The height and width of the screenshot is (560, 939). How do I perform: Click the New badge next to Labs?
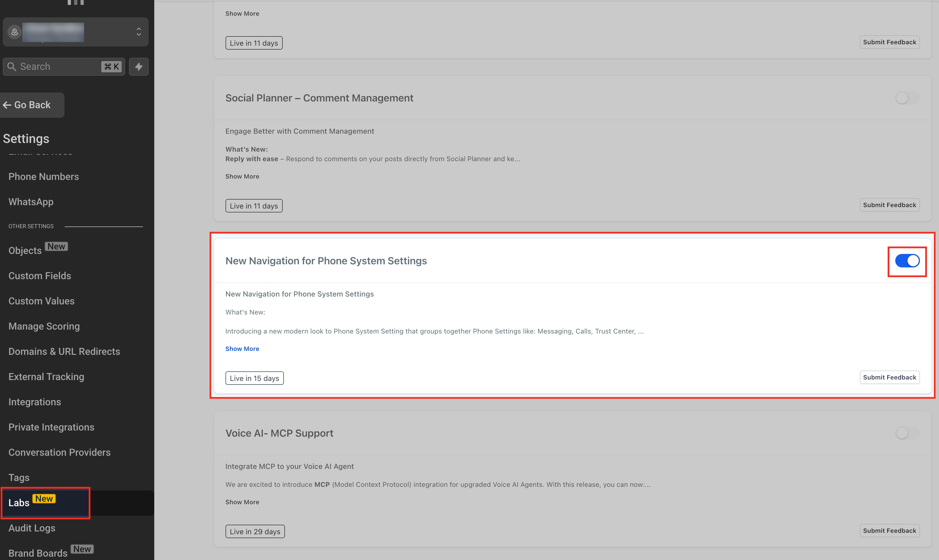[x=44, y=499]
